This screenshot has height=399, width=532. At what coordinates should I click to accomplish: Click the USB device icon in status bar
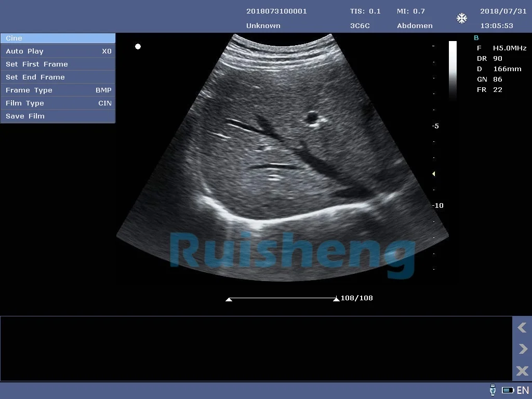click(x=493, y=390)
